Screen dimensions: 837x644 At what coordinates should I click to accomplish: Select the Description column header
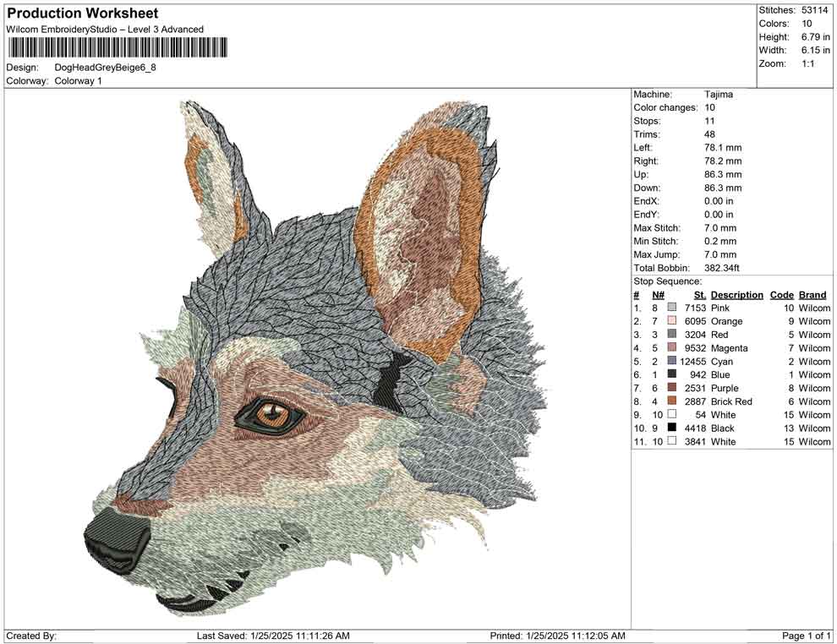click(736, 294)
